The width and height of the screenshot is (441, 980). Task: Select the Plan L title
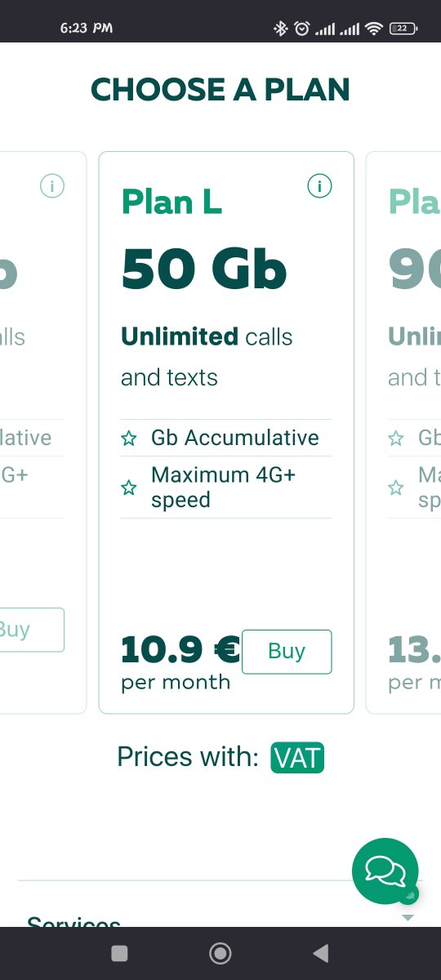tap(171, 203)
